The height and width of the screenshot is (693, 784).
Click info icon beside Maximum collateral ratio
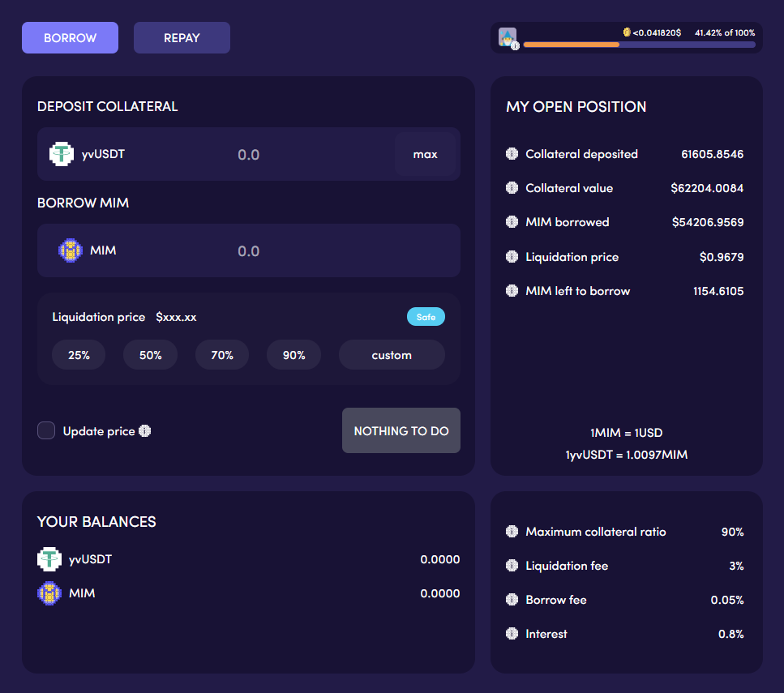tap(512, 532)
